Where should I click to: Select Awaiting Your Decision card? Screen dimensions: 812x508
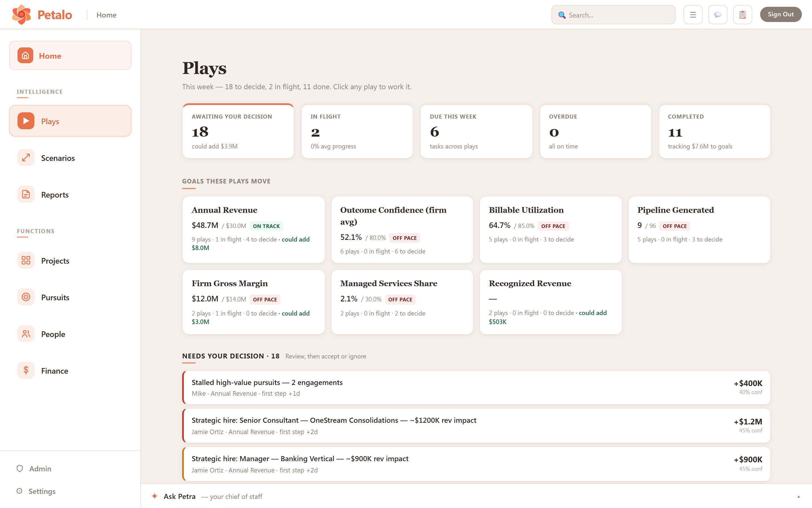point(238,131)
